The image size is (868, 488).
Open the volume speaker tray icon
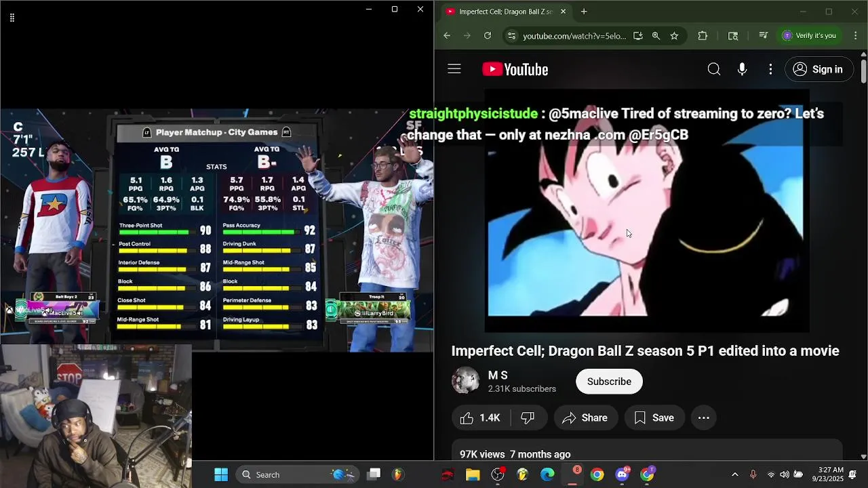785,474
